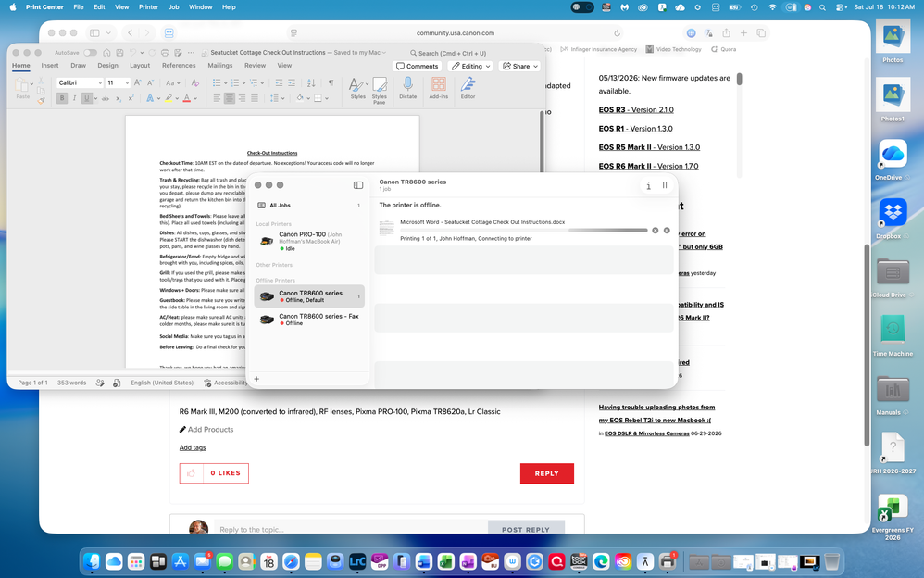Click the red REPLY button
Screen dimensions: 924x578
coord(547,473)
